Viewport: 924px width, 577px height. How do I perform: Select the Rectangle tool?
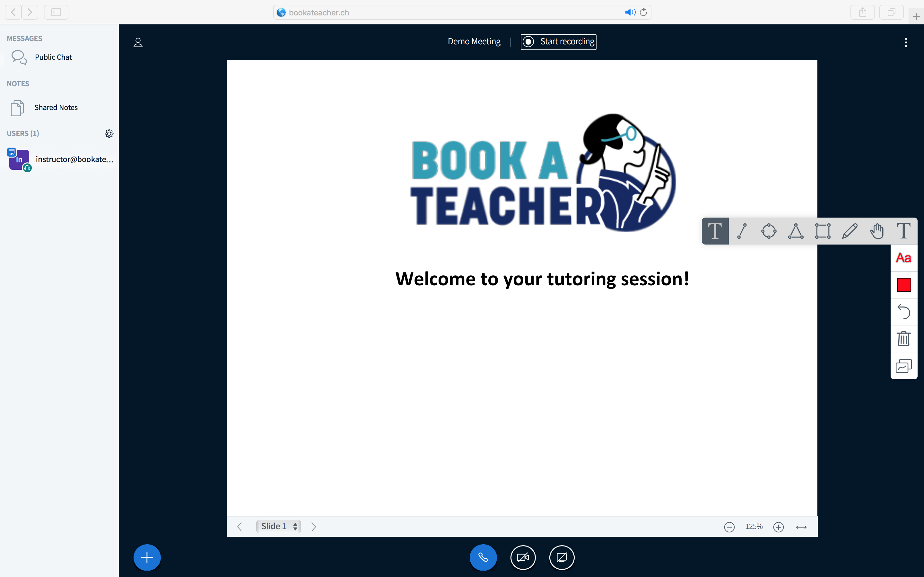coord(823,231)
